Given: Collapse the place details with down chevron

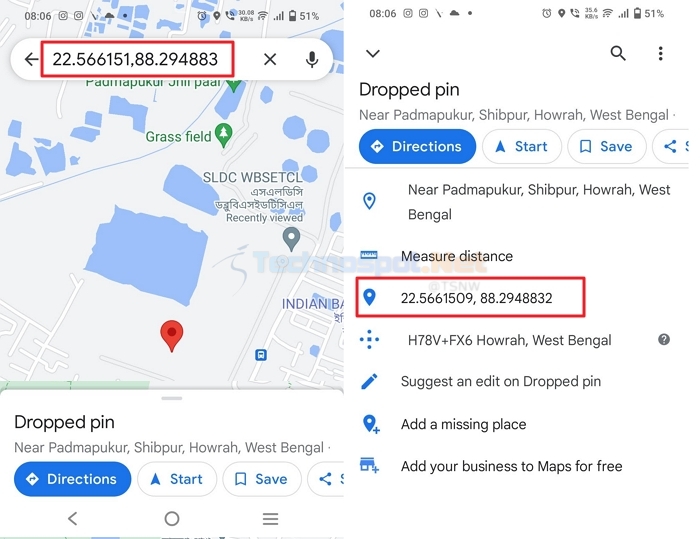Looking at the screenshot, I should coord(373,54).
